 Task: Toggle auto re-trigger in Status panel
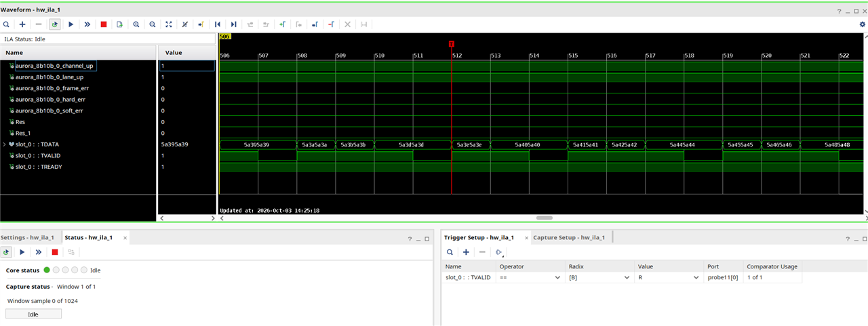(x=6, y=252)
